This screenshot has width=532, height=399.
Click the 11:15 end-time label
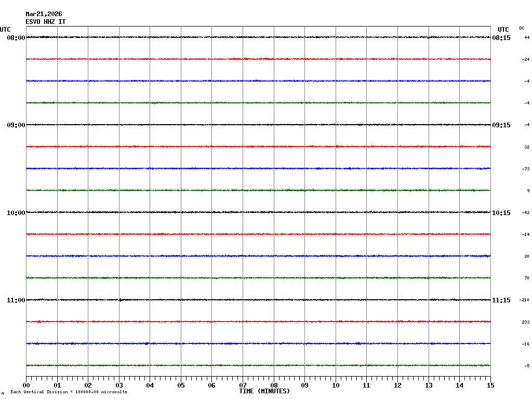point(501,300)
